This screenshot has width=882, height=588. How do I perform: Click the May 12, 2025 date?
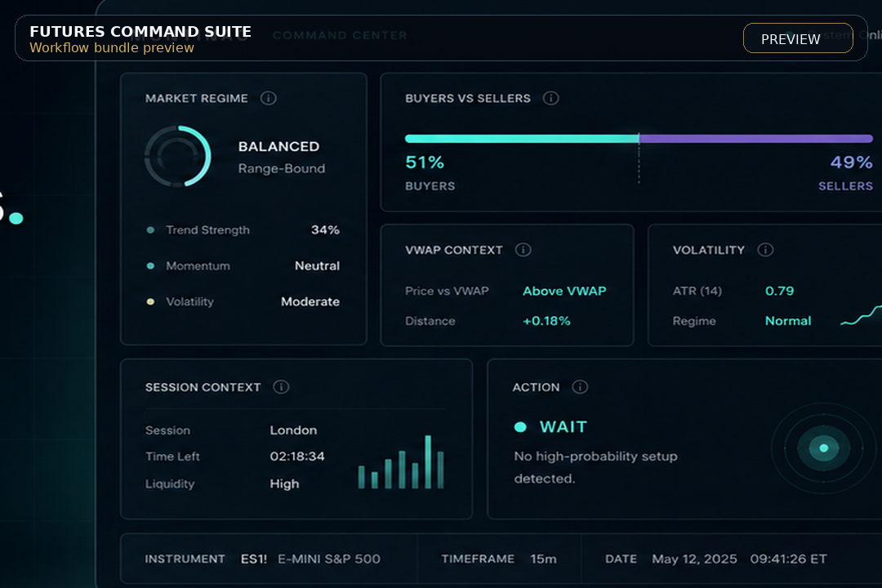[x=694, y=559]
